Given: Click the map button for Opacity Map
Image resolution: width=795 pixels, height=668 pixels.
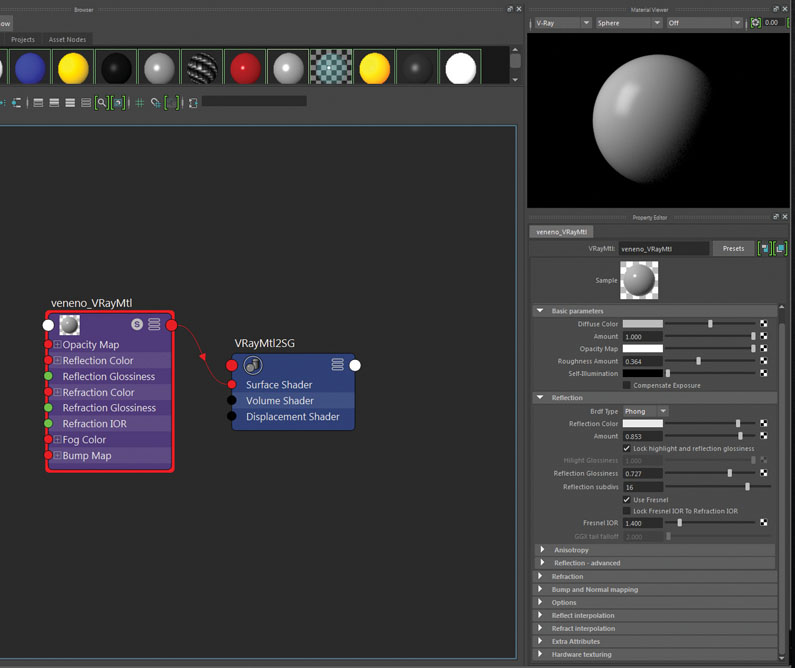Looking at the screenshot, I should tap(764, 348).
